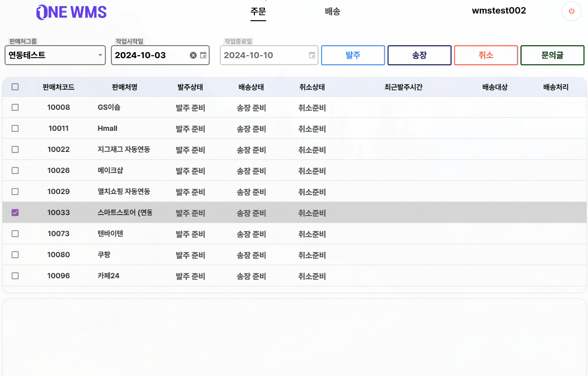This screenshot has width=588, height=376.
Task: Click the 배송대상 column header
Action: click(495, 87)
